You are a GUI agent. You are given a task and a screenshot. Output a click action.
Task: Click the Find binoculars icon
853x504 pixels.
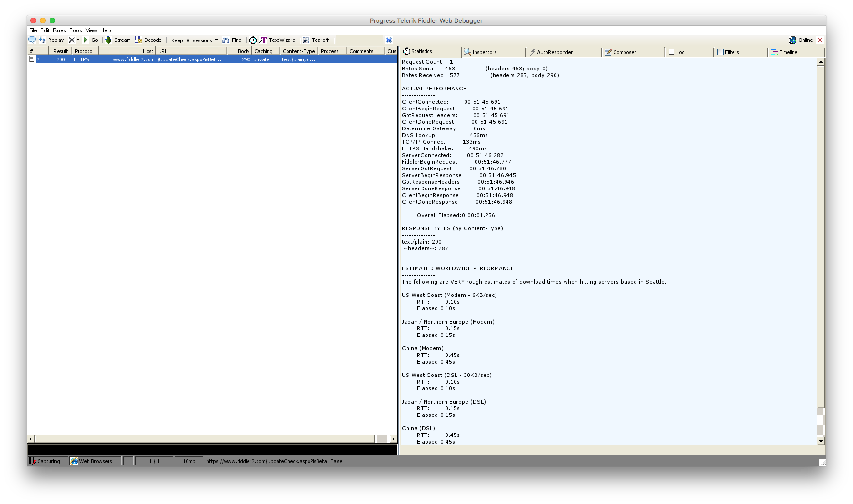226,40
